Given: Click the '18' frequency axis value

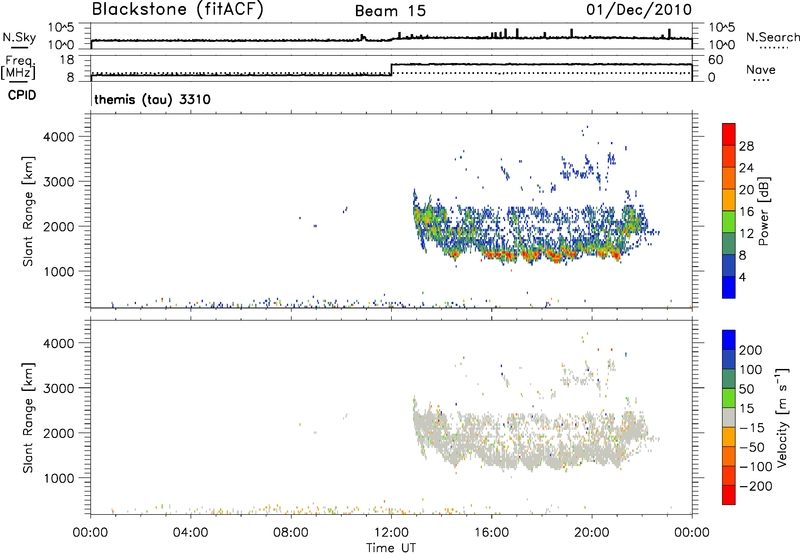Looking at the screenshot, I should [x=67, y=60].
